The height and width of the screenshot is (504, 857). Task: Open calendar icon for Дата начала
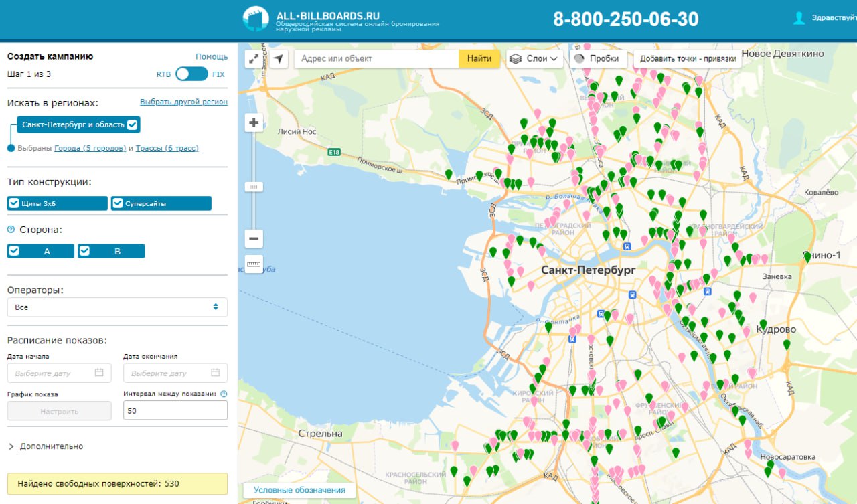99,373
